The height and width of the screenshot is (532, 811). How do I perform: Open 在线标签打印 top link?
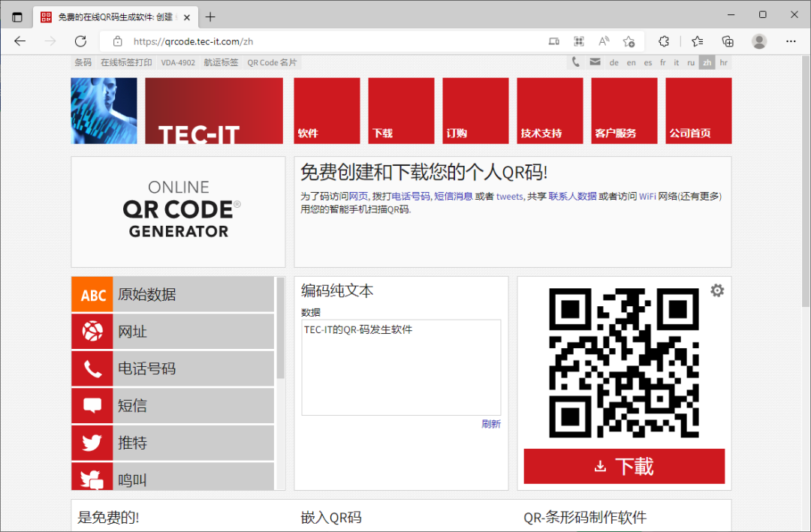pos(126,62)
